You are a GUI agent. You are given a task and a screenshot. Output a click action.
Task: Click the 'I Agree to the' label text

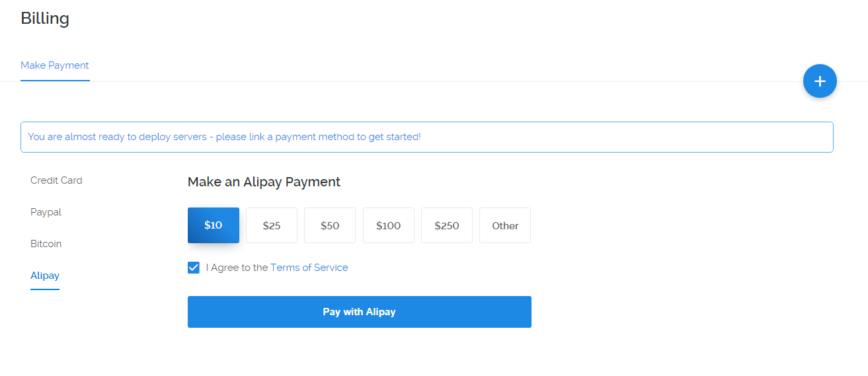(237, 268)
